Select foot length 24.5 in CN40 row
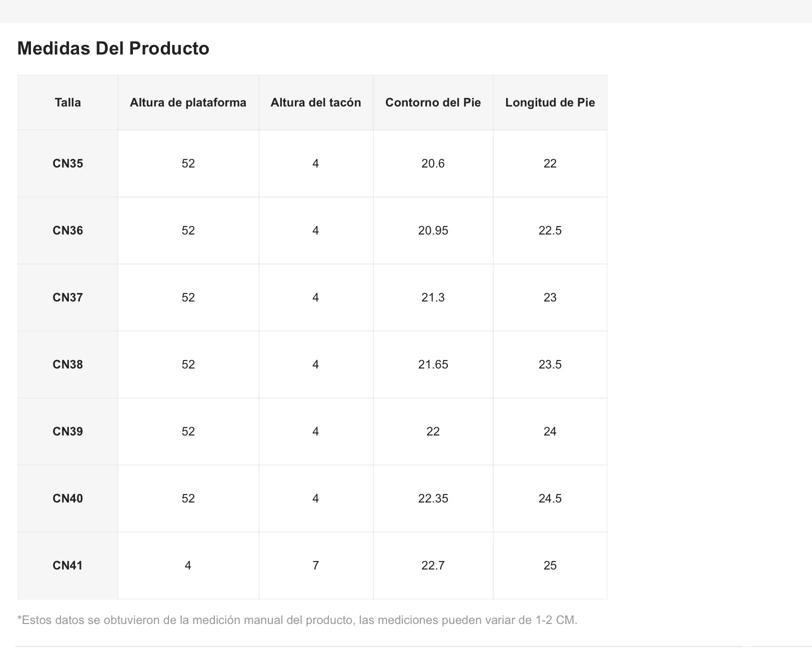Viewport: 812px width, 649px height. click(x=550, y=498)
